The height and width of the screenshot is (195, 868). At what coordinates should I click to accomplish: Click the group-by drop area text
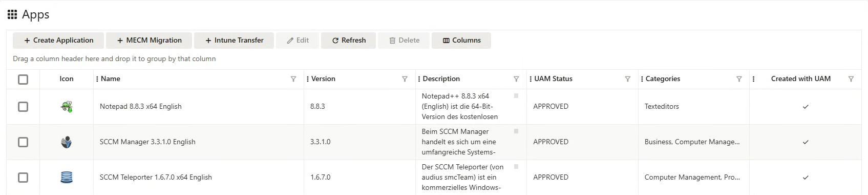[x=114, y=59]
